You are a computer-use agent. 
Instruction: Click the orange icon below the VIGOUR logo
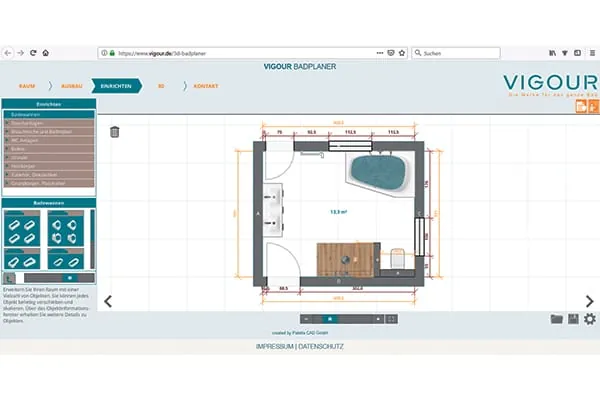pos(580,106)
